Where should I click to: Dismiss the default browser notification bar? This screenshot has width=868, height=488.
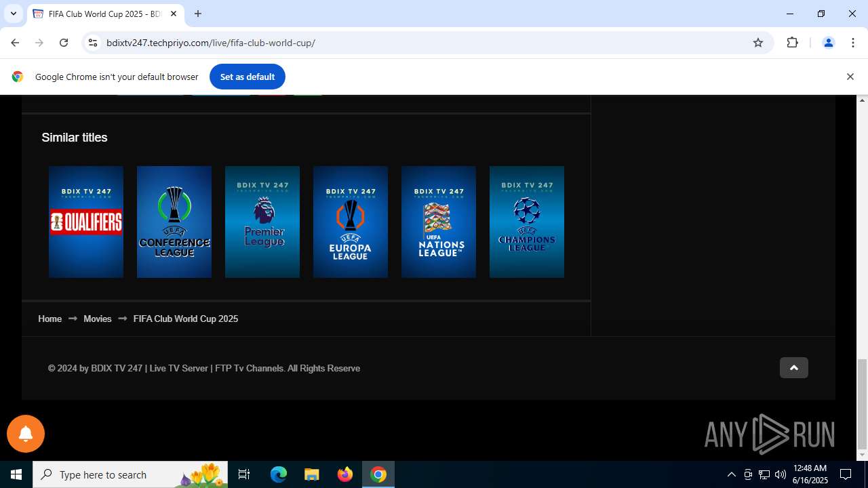[x=850, y=77]
